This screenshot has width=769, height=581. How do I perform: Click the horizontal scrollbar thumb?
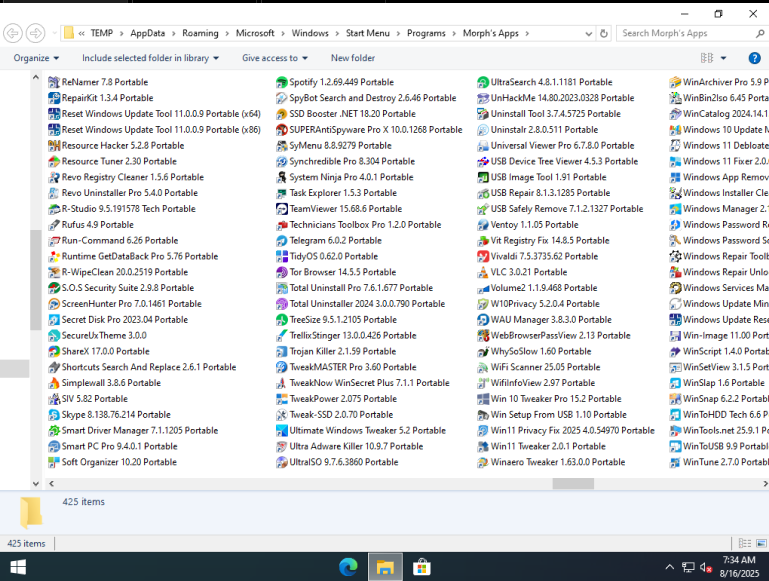573,484
